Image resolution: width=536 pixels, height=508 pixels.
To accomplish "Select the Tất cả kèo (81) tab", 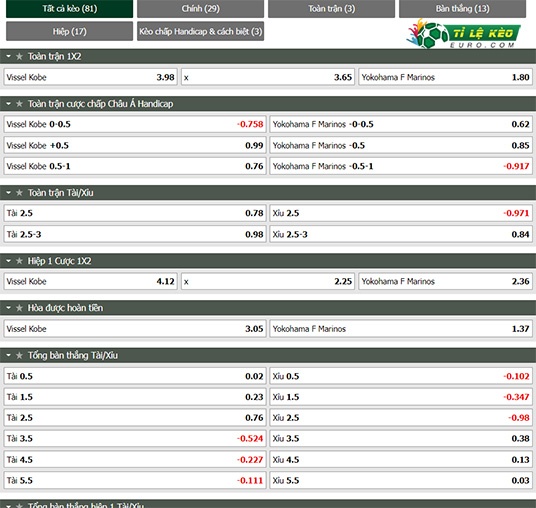I will (69, 9).
